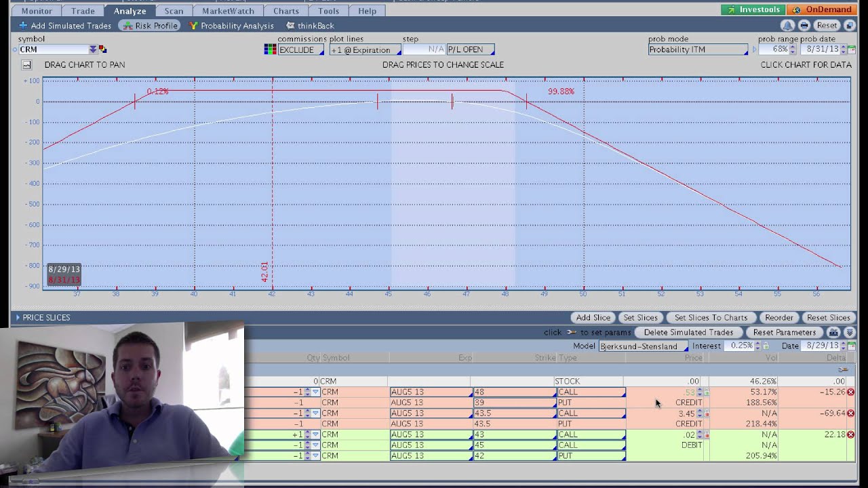Click the 42.01 price slice marker on chart
The image size is (868, 488).
click(264, 272)
